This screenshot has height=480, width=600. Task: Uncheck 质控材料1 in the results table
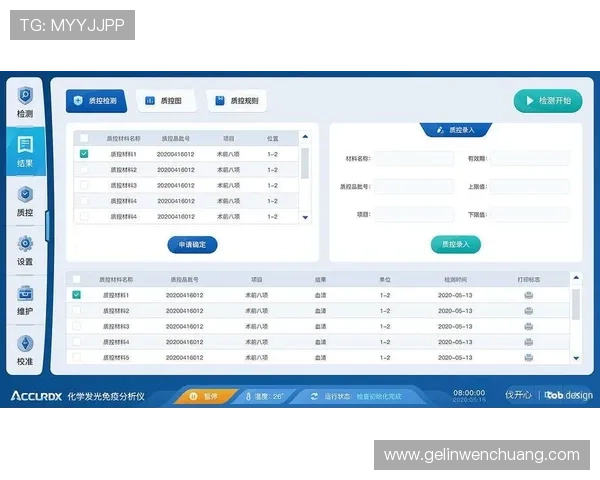[x=77, y=295]
